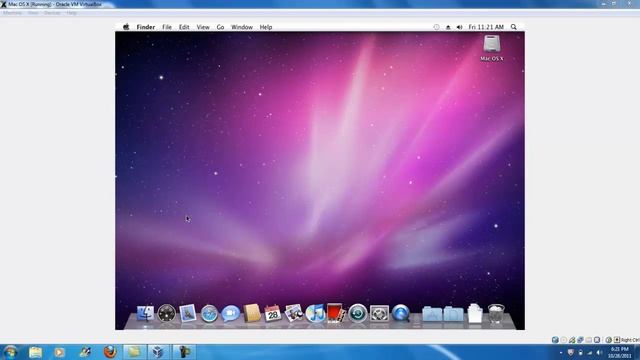Open System Preferences gear icon
Image resolution: width=640 pixels, height=360 pixels.
point(379,313)
